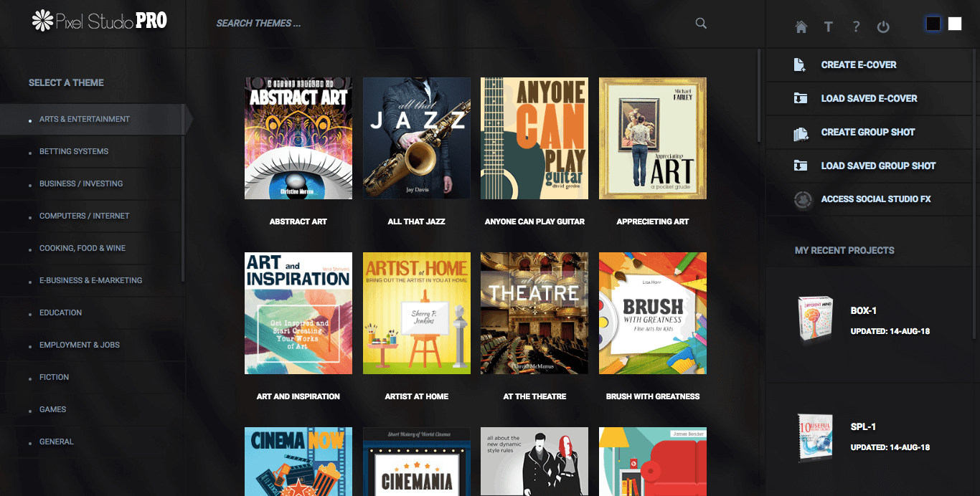Choose the Brush with Greatness cover thumbnail
This screenshot has width=980, height=496.
coord(653,313)
